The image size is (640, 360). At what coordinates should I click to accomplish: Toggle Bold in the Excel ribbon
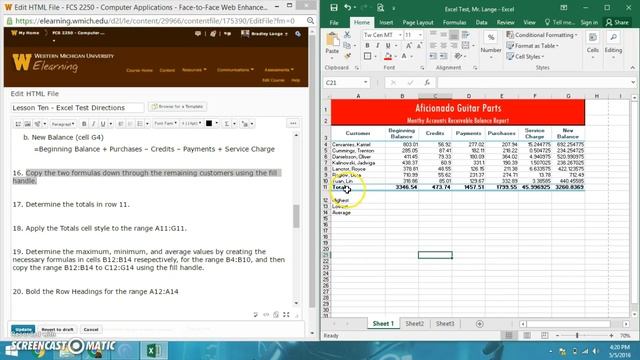(x=367, y=46)
